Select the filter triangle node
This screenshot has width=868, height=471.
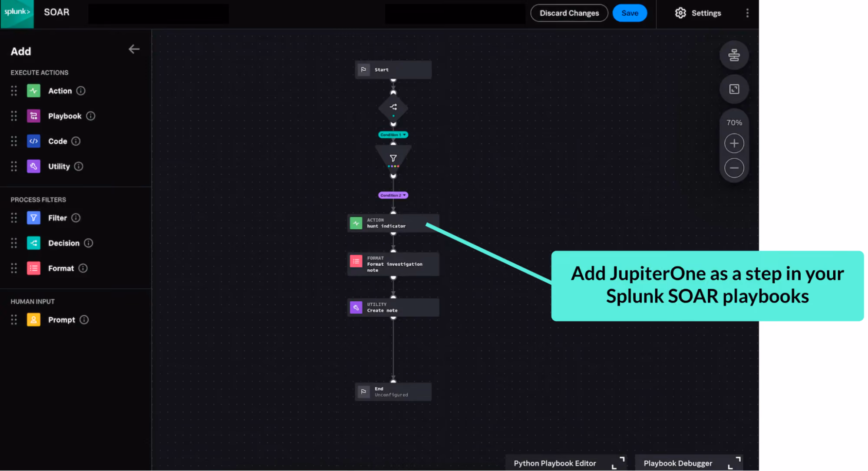click(393, 159)
